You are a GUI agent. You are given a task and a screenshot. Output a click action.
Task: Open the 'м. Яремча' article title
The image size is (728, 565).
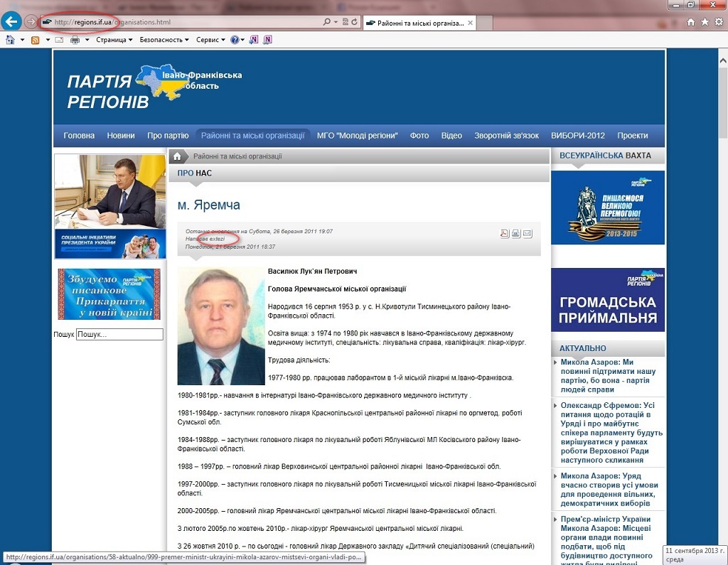209,205
